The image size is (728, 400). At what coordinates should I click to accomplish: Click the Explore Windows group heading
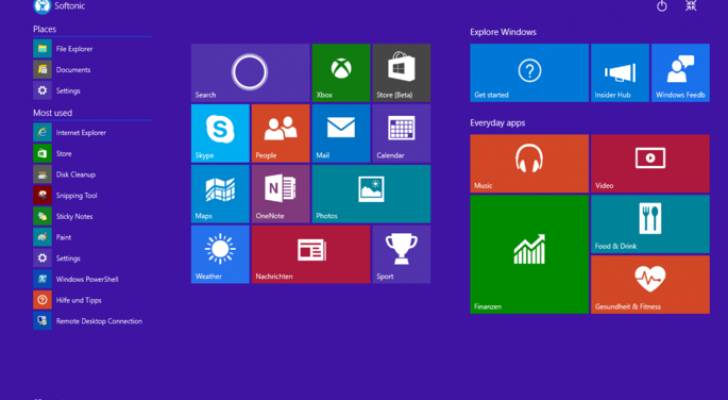(x=503, y=32)
